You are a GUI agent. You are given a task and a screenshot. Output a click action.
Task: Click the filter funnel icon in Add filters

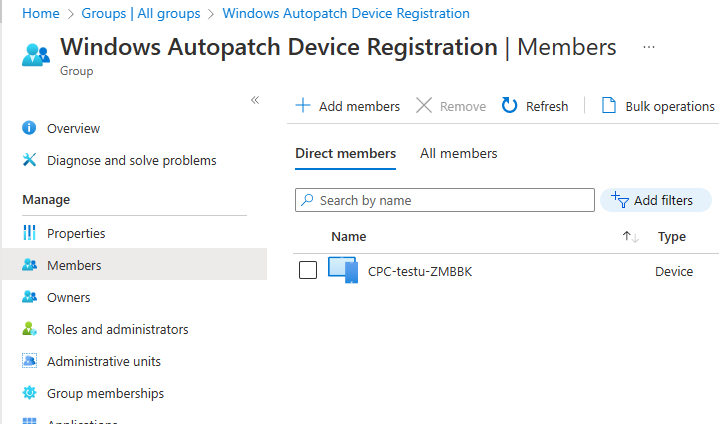620,200
